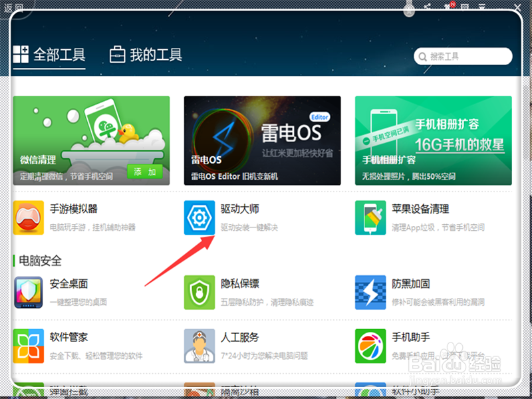Image resolution: width=532 pixels, height=399 pixels.
Task: Open the 手游模拟器 game emulator icon
Action: pos(29,217)
